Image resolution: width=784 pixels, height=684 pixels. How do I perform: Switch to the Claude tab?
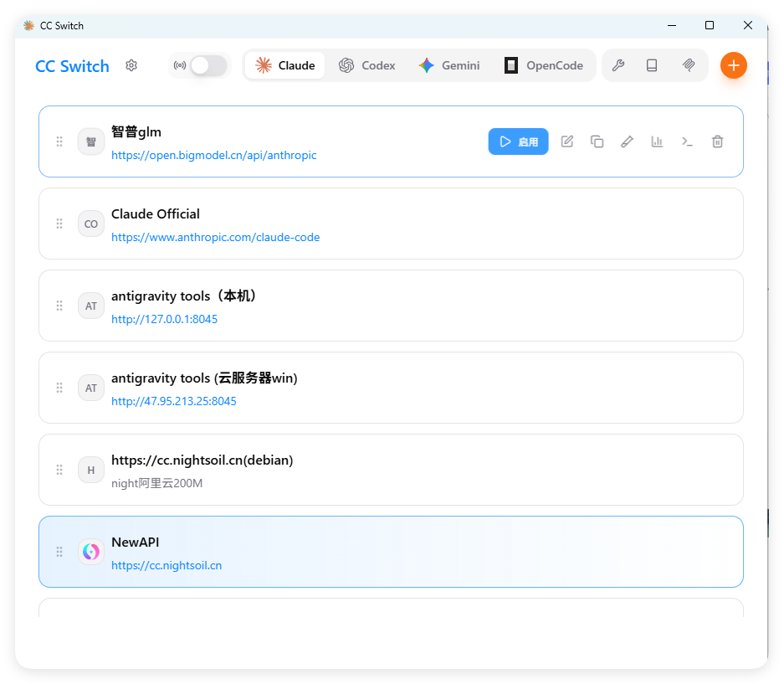(x=285, y=65)
